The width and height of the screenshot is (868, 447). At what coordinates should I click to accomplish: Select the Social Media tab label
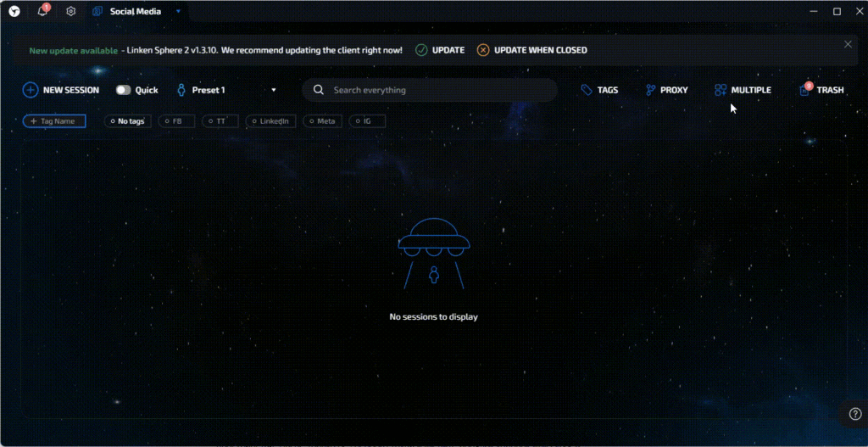(x=136, y=11)
